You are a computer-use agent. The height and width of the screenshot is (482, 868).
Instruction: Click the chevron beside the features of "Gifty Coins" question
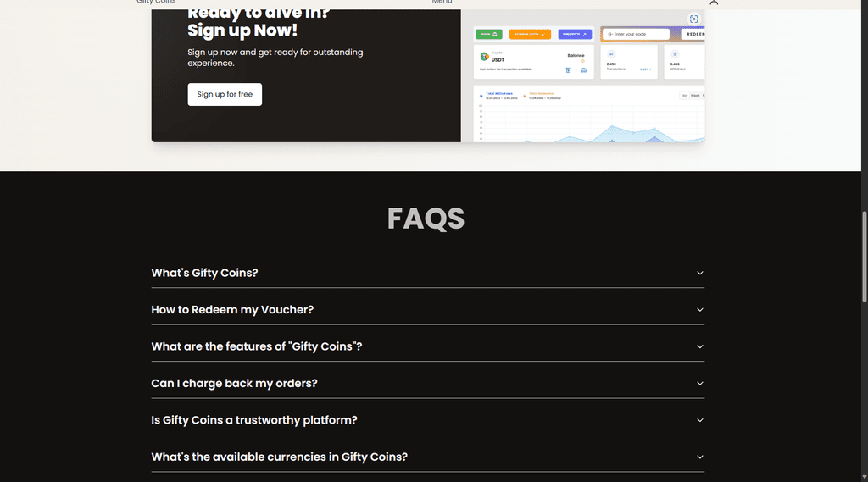[699, 346]
